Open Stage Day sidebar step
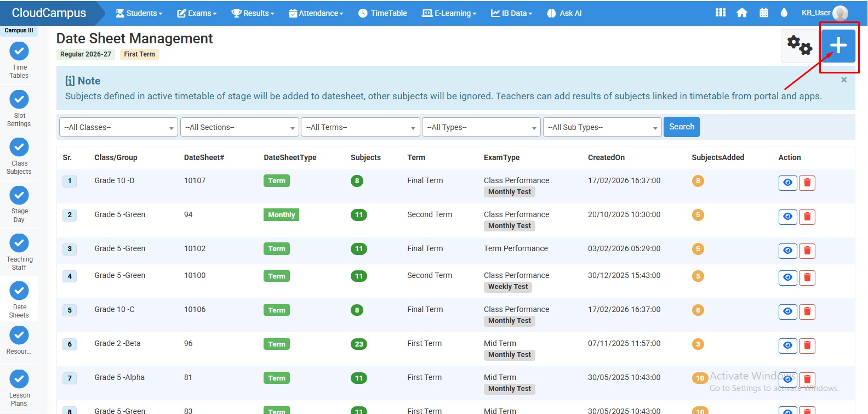Image resolution: width=868 pixels, height=414 pixels. pos(19,205)
